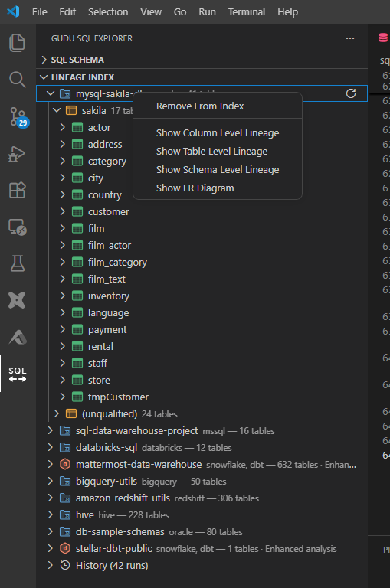Viewport: 390px width, 588px height.
Task: Collapse the mysql-sakila project node
Action: click(x=51, y=93)
